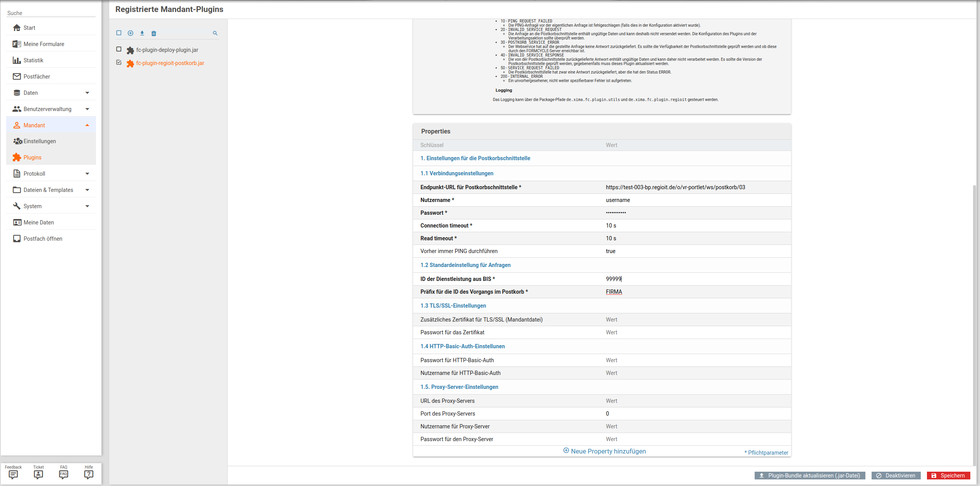
Task: Open Meine Formulare in sidebar
Action: pos(44,44)
